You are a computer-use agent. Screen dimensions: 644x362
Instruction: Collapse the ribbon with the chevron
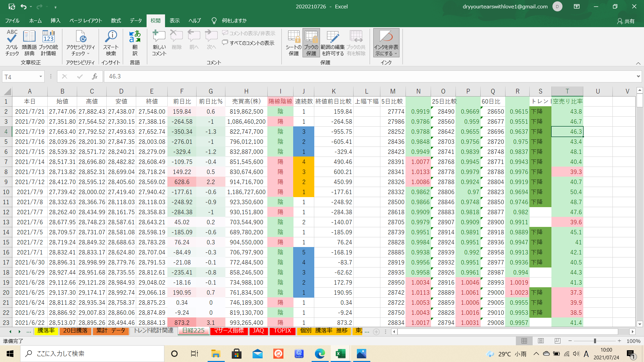(x=638, y=63)
